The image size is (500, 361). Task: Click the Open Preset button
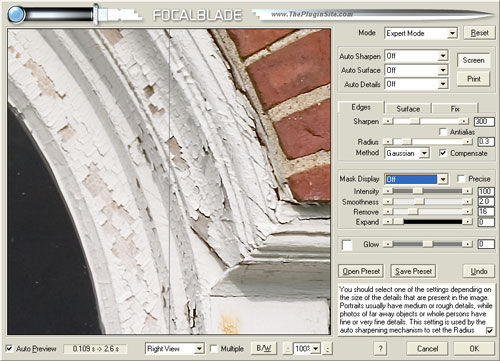click(361, 271)
